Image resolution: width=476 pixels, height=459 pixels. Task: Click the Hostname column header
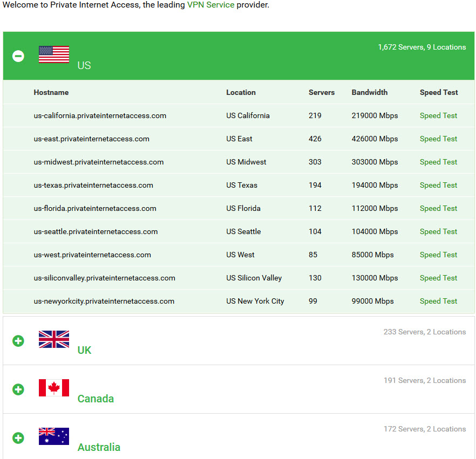pos(51,93)
